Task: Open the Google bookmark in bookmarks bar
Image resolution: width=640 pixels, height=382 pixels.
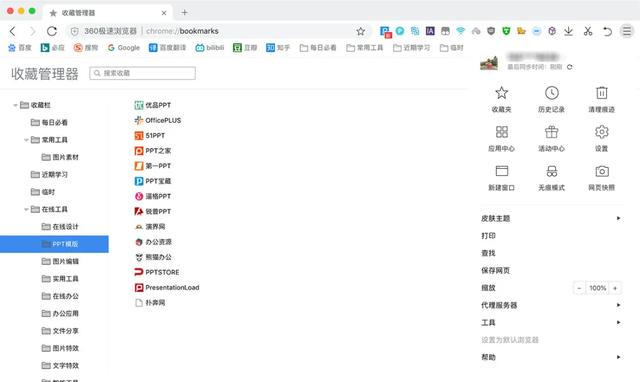Action: click(124, 48)
